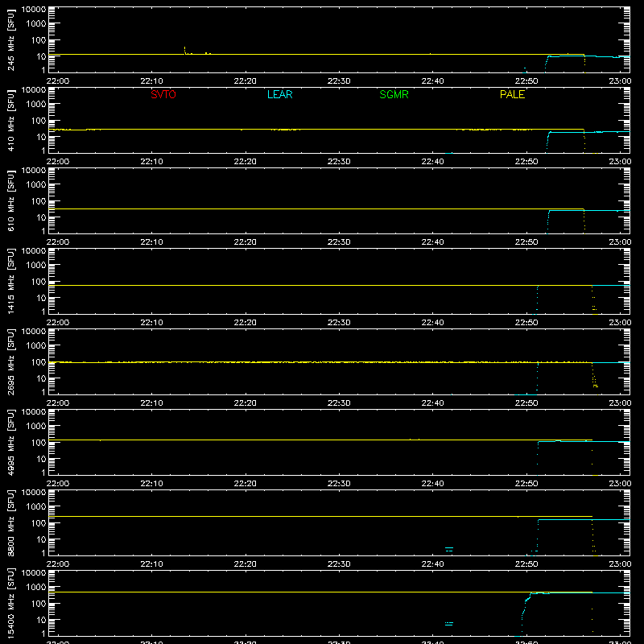Viewport: 644px width, 644px height.
Task: Click 22:40 below the 410 MHz plot
Action: [432, 162]
